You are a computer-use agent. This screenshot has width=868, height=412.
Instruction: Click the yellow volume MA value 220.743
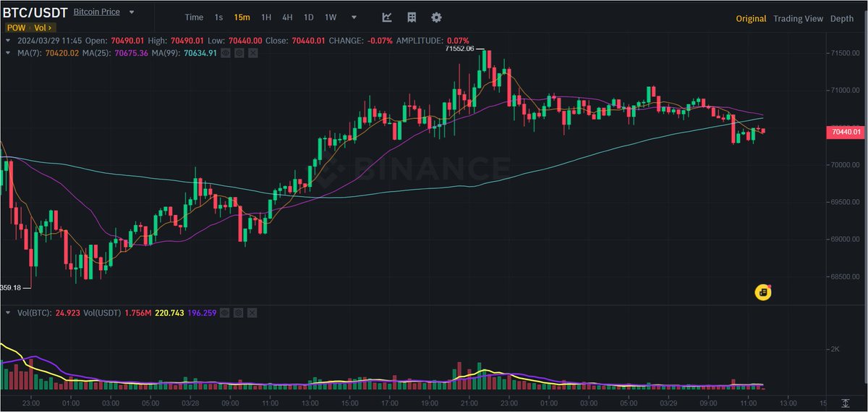(x=169, y=313)
